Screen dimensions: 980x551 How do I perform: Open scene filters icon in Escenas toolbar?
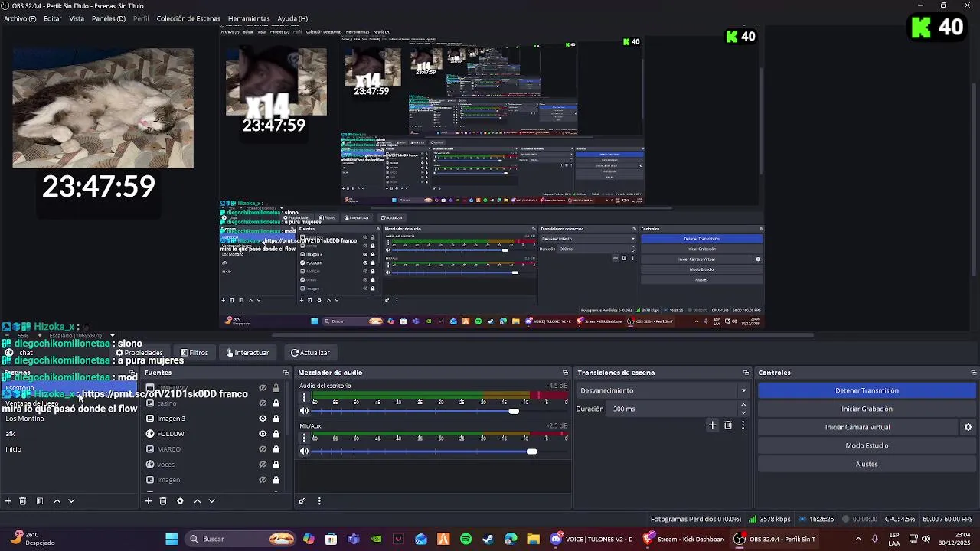point(40,501)
